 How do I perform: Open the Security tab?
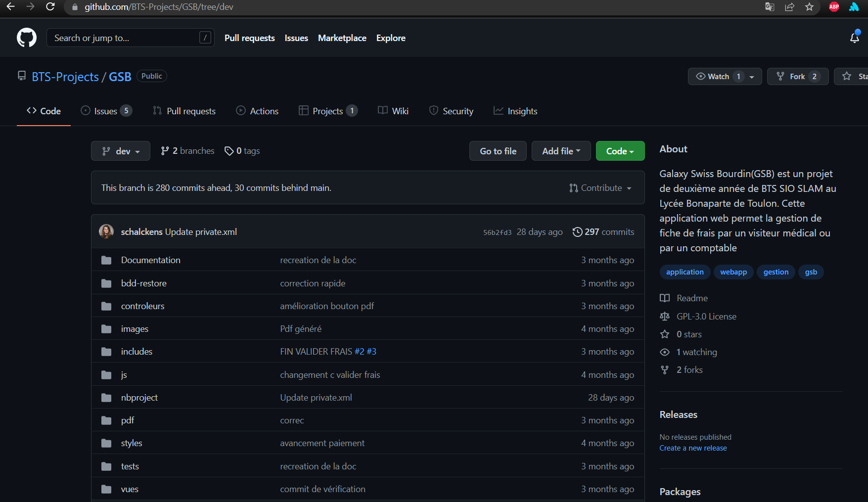tap(451, 111)
